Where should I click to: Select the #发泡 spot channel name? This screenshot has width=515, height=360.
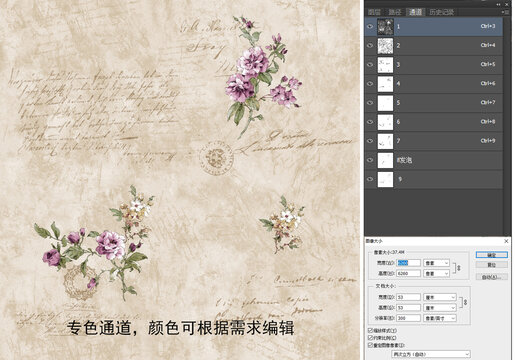point(404,160)
